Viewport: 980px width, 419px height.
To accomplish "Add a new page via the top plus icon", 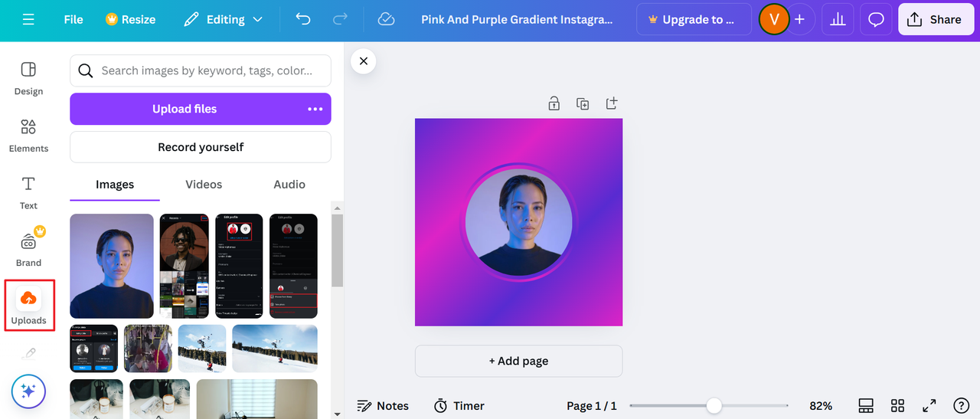I will [611, 103].
